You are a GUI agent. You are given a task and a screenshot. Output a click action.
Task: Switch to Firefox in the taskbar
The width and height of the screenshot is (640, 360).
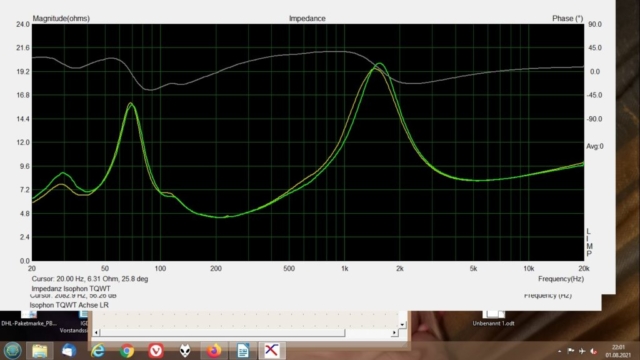214,351
